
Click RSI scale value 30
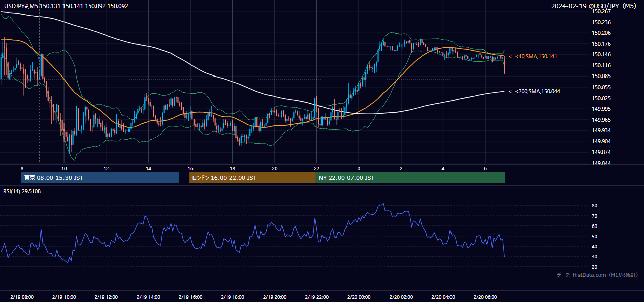coord(595,257)
